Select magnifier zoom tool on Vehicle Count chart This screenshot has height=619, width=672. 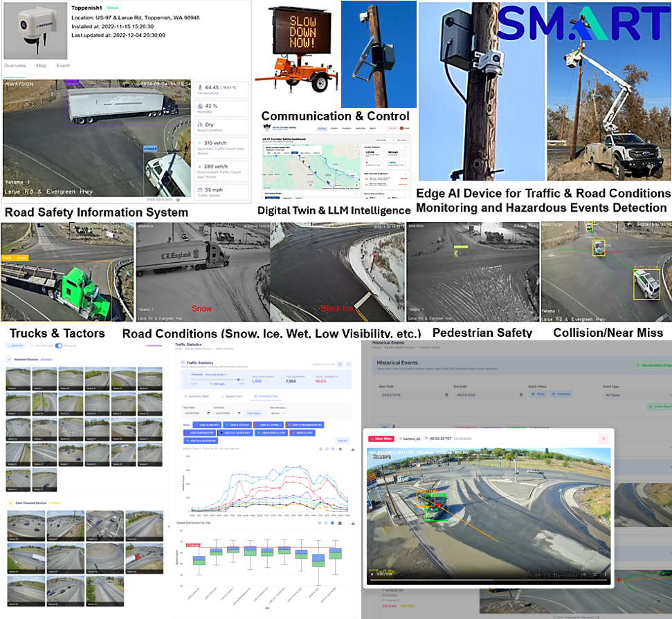333,449
